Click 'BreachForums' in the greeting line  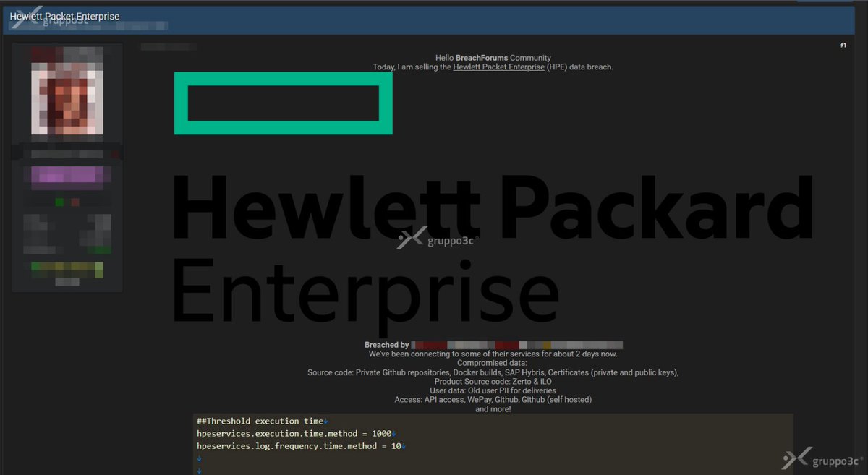(x=482, y=58)
